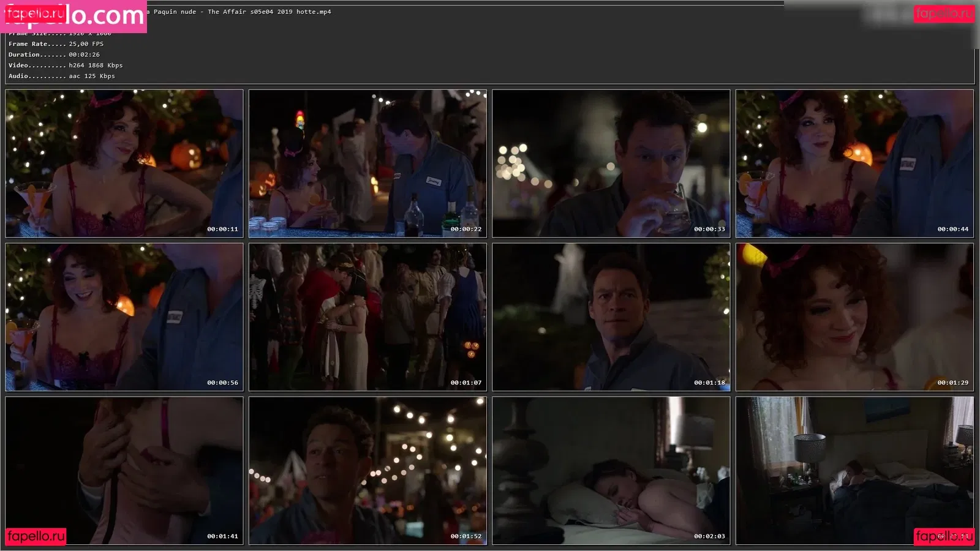This screenshot has width=980, height=551.
Task: Click the last thumbnail showing the wide bedroom
Action: pyautogui.click(x=854, y=470)
